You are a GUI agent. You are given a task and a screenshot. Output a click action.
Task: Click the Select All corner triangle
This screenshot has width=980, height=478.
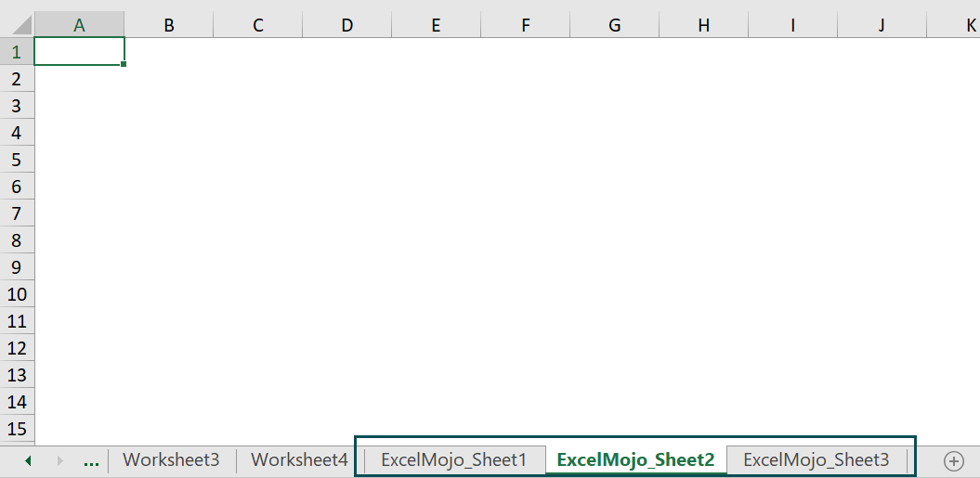click(x=17, y=25)
